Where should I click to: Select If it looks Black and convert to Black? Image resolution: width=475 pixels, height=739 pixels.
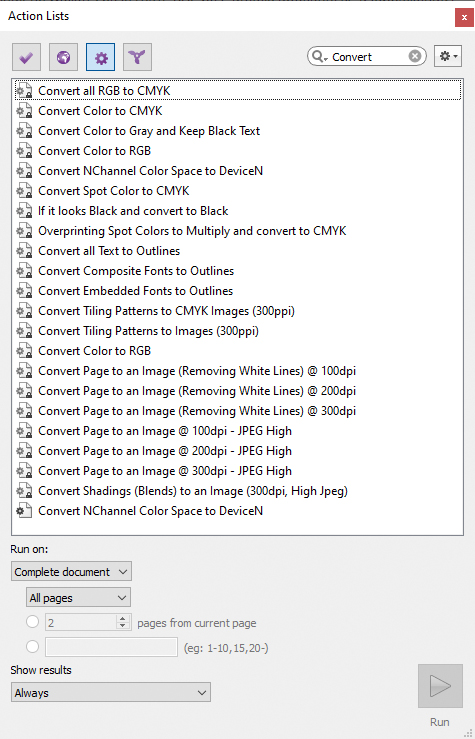click(x=133, y=211)
